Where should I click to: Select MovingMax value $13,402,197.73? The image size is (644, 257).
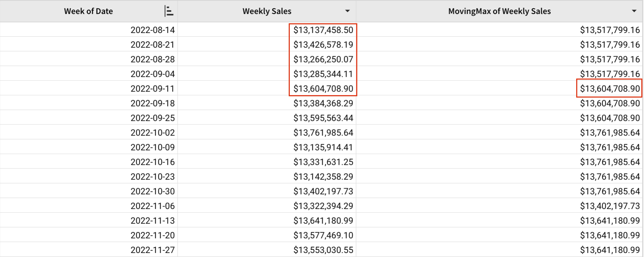[x=609, y=206]
